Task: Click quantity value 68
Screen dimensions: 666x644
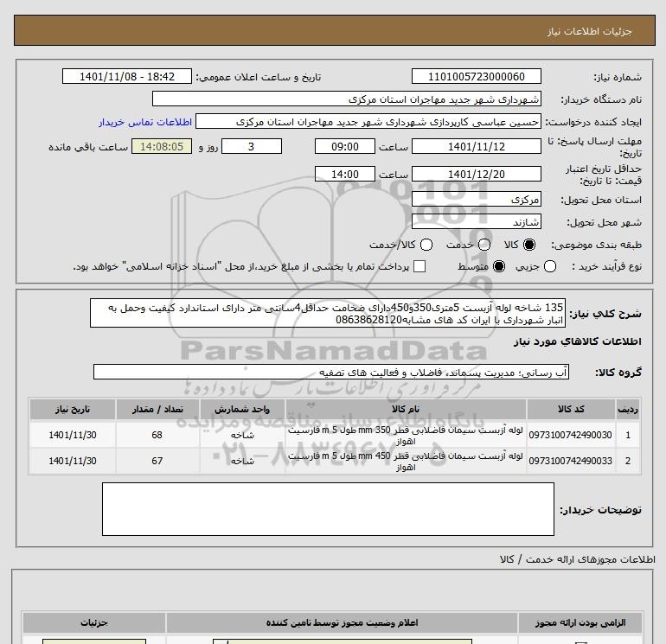Action: tap(157, 435)
